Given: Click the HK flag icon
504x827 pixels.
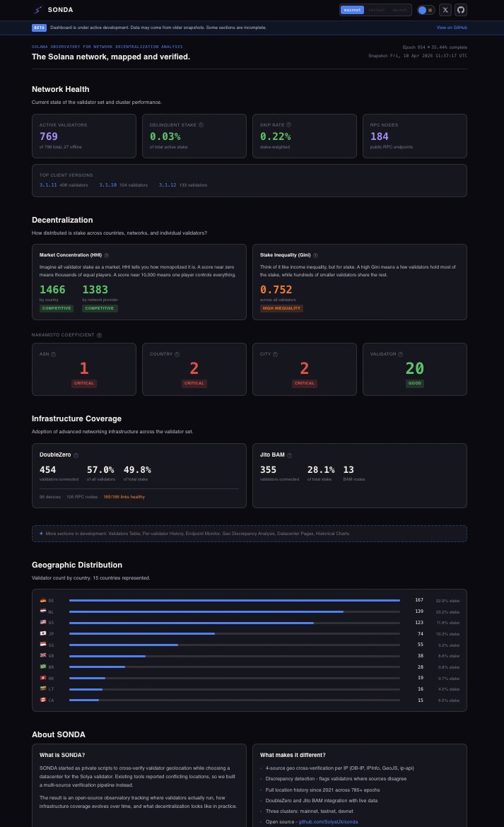Looking at the screenshot, I should (x=43, y=678).
